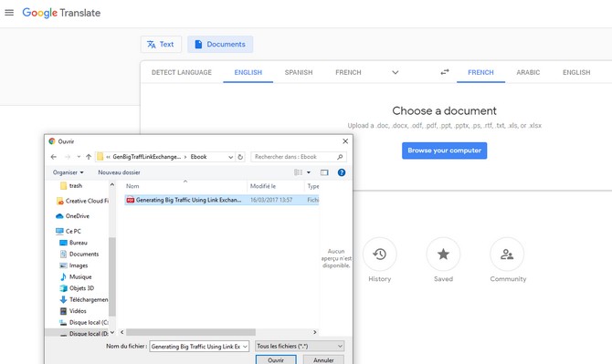The height and width of the screenshot is (364, 612).
Task: Expand more source languages chevron
Action: point(396,72)
